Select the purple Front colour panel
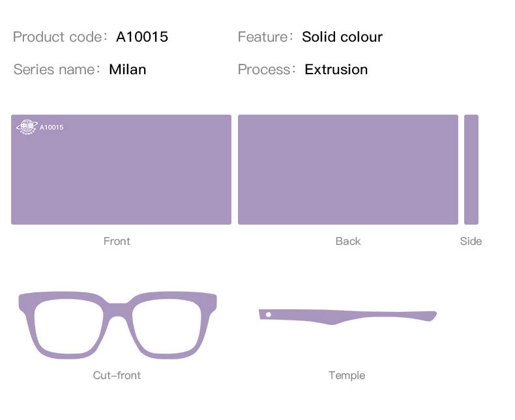Viewport: 515px width, 420px height. [121, 170]
